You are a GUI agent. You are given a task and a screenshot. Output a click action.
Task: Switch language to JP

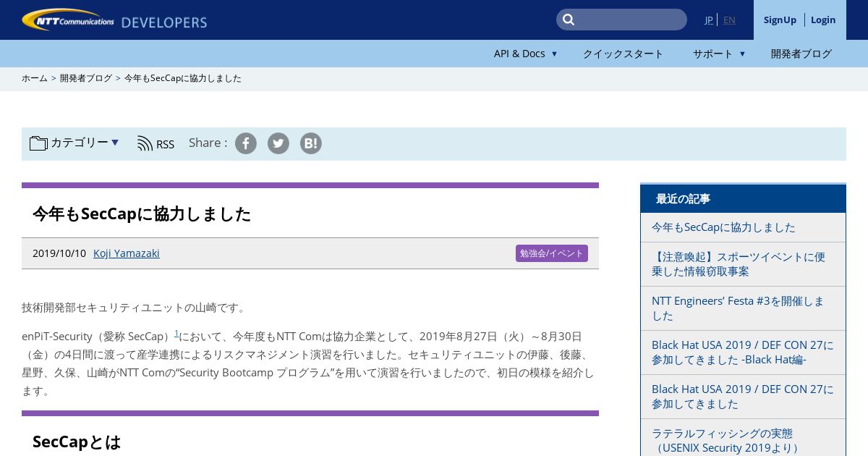click(709, 20)
